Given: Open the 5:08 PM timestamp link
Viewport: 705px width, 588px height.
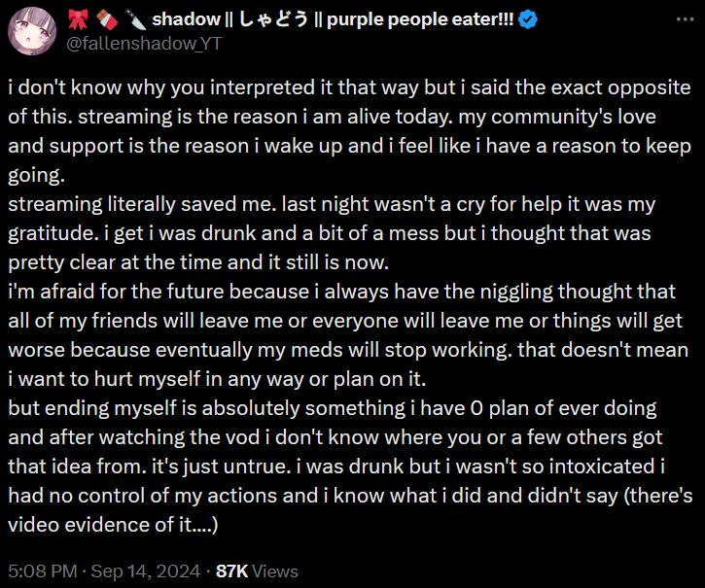Looking at the screenshot, I should [43, 571].
